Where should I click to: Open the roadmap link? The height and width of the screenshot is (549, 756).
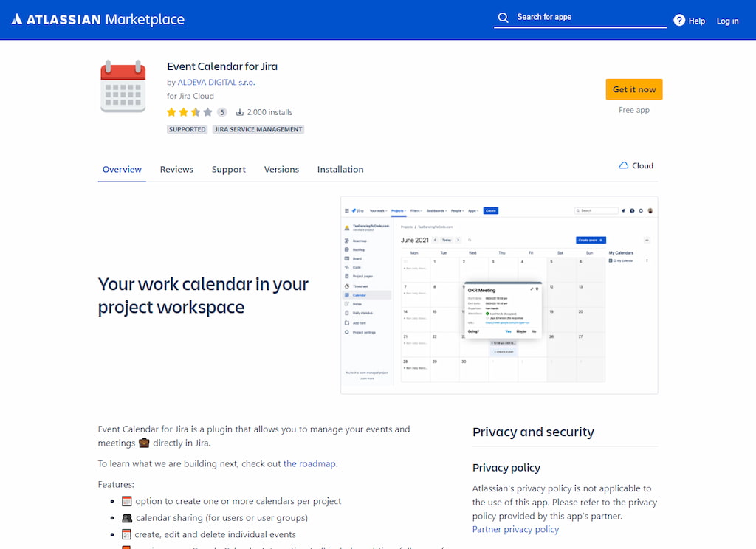point(309,463)
